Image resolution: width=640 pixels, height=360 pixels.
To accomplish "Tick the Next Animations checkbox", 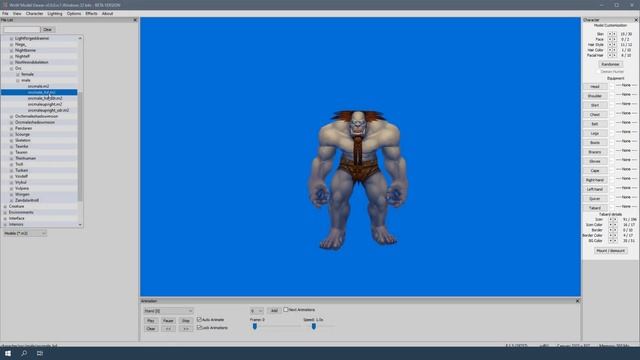I will tap(286, 310).
